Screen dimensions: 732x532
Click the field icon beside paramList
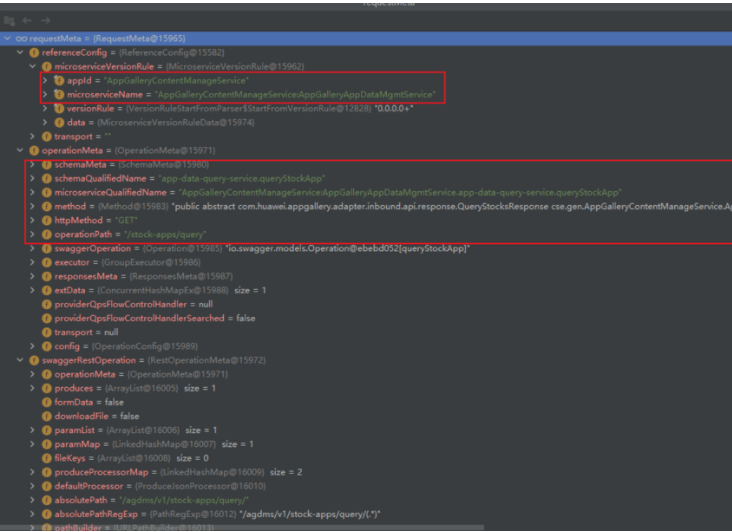click(x=47, y=430)
